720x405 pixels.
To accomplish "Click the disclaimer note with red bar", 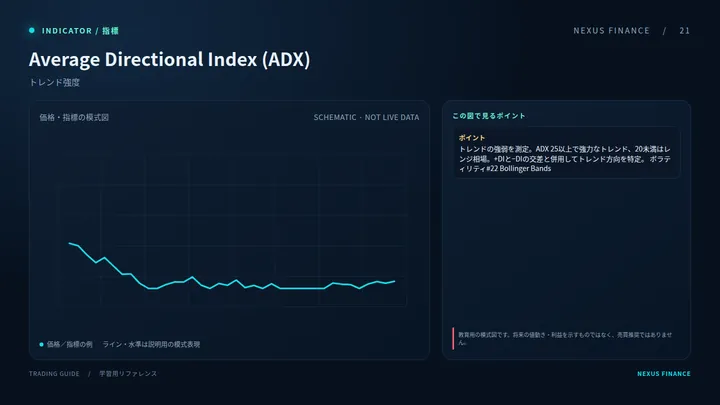I will [562, 338].
